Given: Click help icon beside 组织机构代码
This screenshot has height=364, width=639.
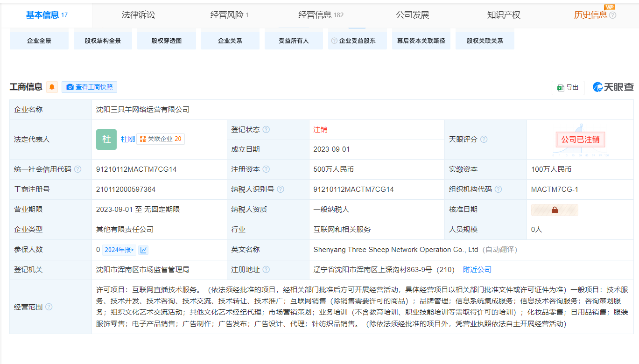Looking at the screenshot, I should tap(498, 189).
